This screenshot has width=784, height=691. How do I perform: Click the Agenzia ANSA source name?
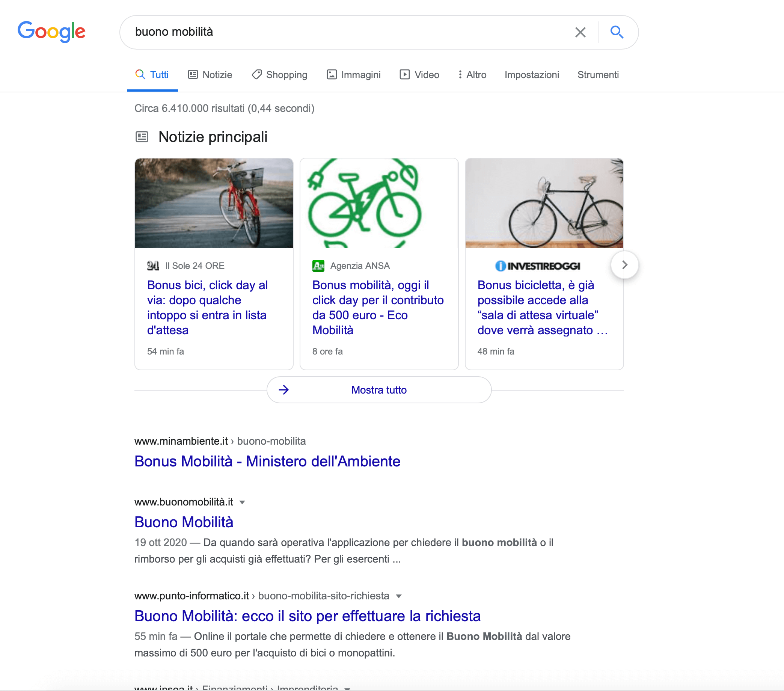pyautogui.click(x=360, y=266)
